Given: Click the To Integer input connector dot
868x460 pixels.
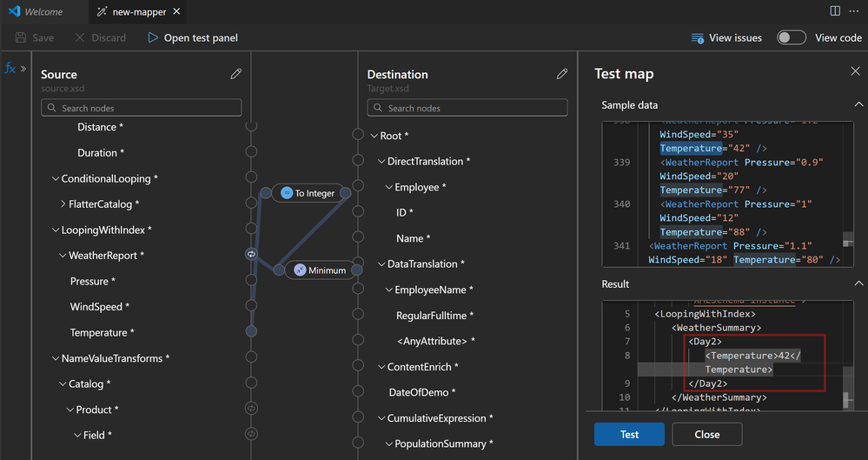Looking at the screenshot, I should [266, 193].
